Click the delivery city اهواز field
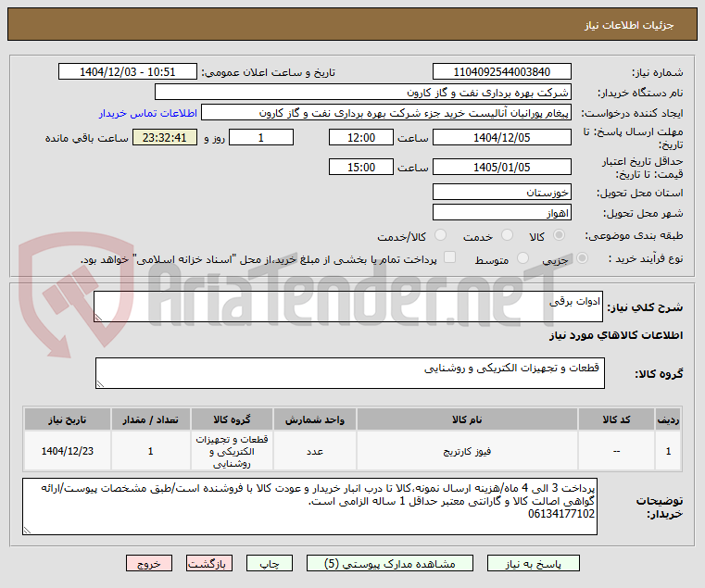Viewport: 705px width, 588px height. pos(502,213)
